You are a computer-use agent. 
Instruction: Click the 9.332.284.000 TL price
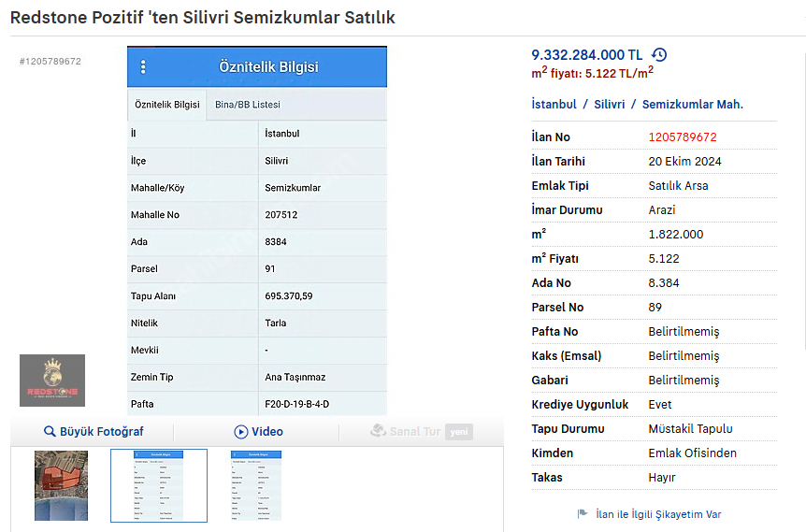[x=587, y=55]
